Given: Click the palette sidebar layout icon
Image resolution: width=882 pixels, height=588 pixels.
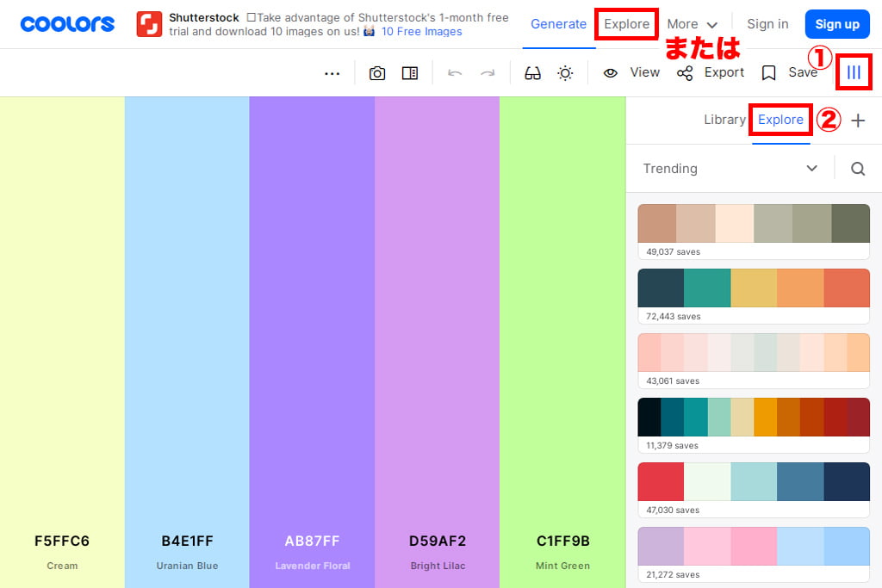Looking at the screenshot, I should [x=410, y=73].
